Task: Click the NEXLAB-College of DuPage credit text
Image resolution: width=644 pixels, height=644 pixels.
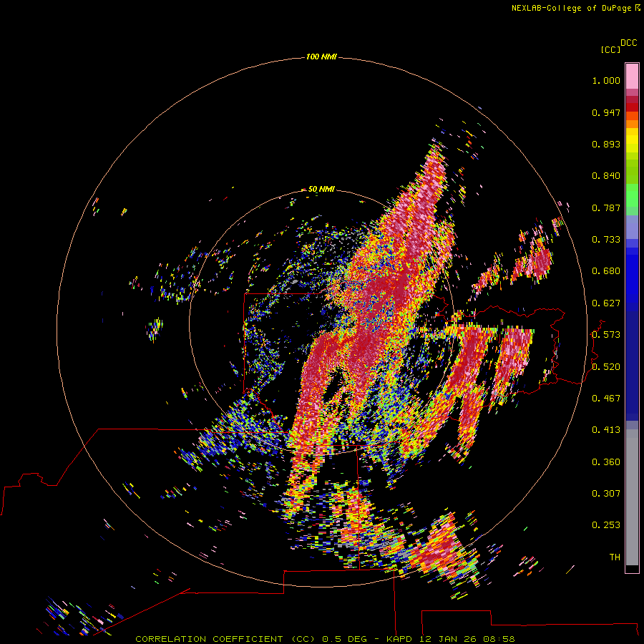Action: pyautogui.click(x=571, y=8)
